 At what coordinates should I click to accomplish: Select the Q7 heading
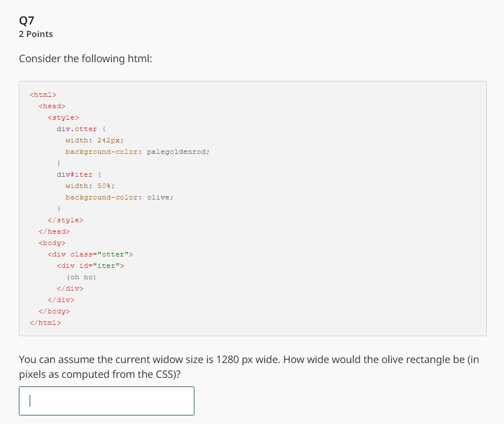[x=26, y=20]
